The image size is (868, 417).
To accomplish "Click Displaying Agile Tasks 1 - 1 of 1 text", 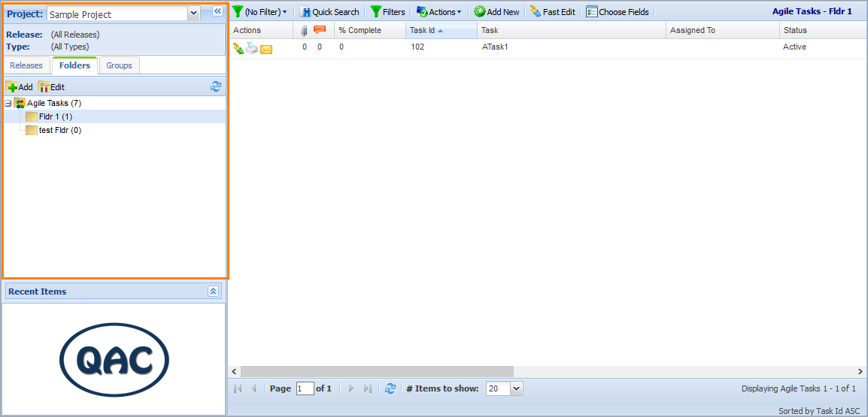I will pos(799,388).
